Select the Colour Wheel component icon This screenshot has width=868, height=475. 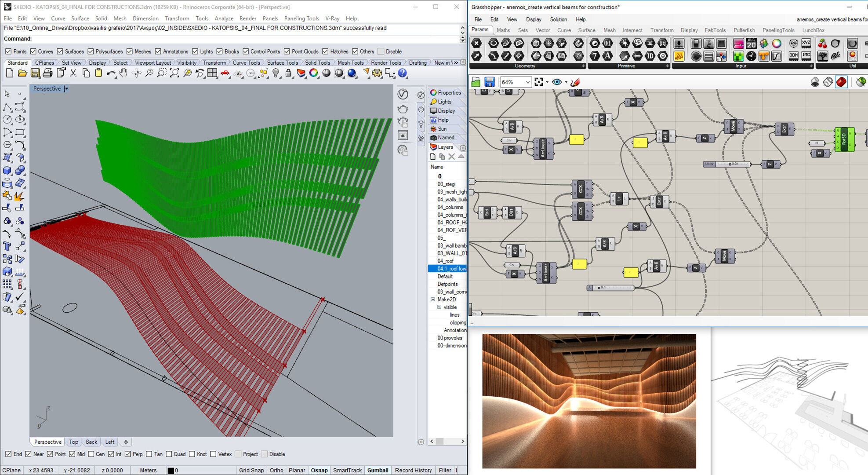click(777, 44)
